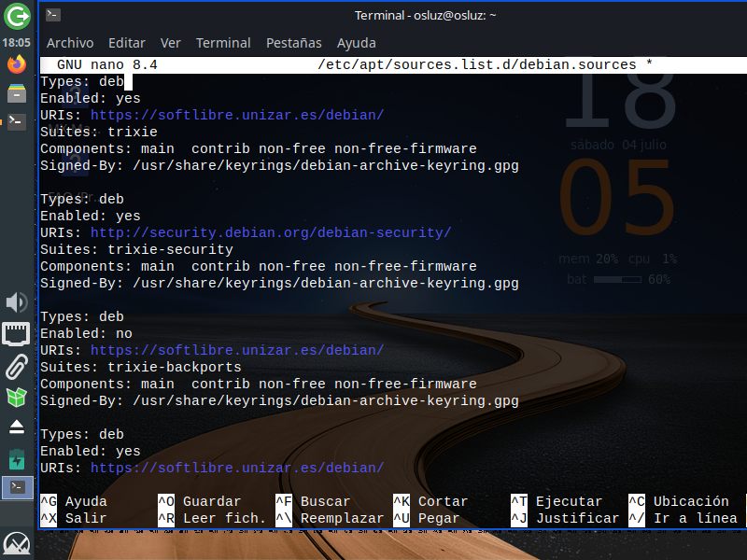Screen dimensions: 747x560
Task: Click the softlibre URI above trixie-backports
Action: 237,351
